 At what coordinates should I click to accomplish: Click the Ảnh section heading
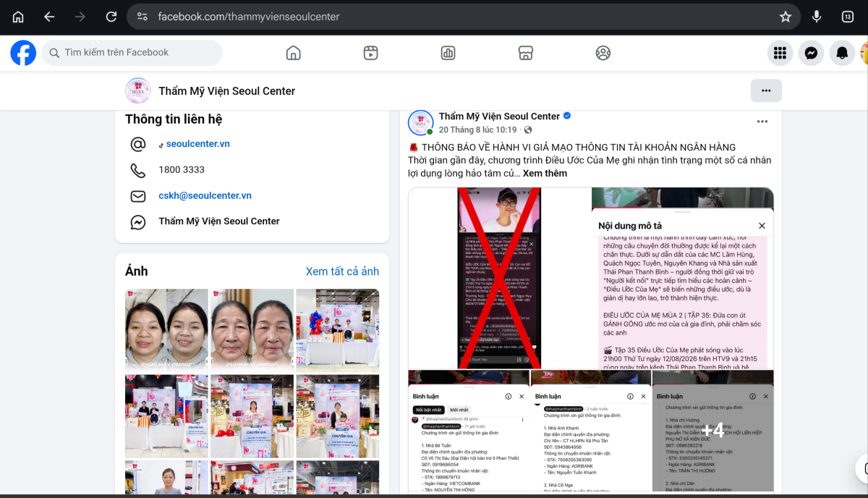coord(136,271)
